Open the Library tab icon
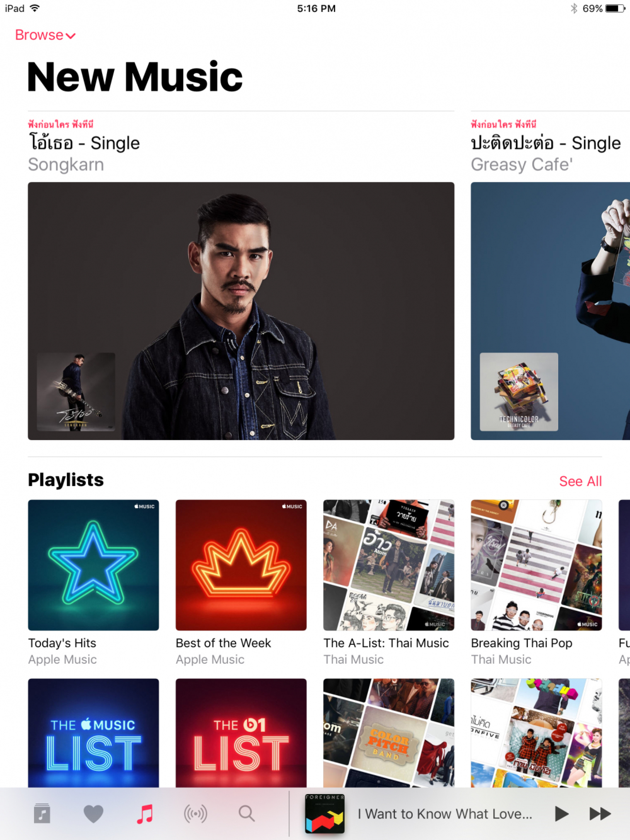630x840 pixels. coord(42,814)
